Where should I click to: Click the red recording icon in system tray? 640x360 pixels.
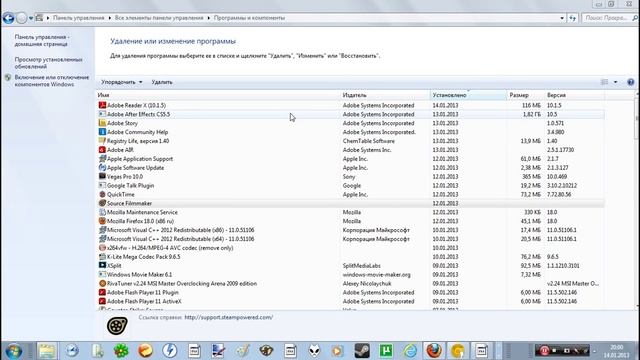544,351
